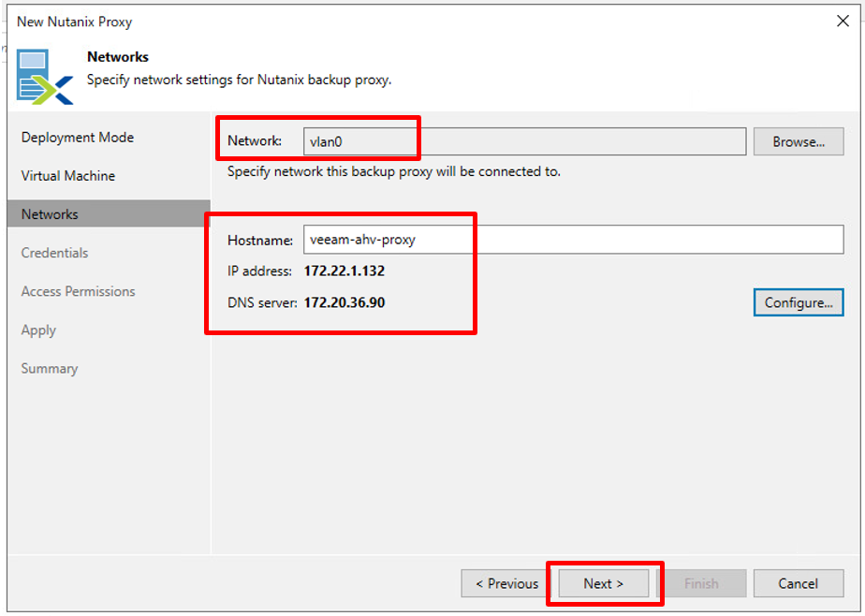The height and width of the screenshot is (616, 865).
Task: Close the New Nutanix Proxy dialog
Action: point(843,21)
